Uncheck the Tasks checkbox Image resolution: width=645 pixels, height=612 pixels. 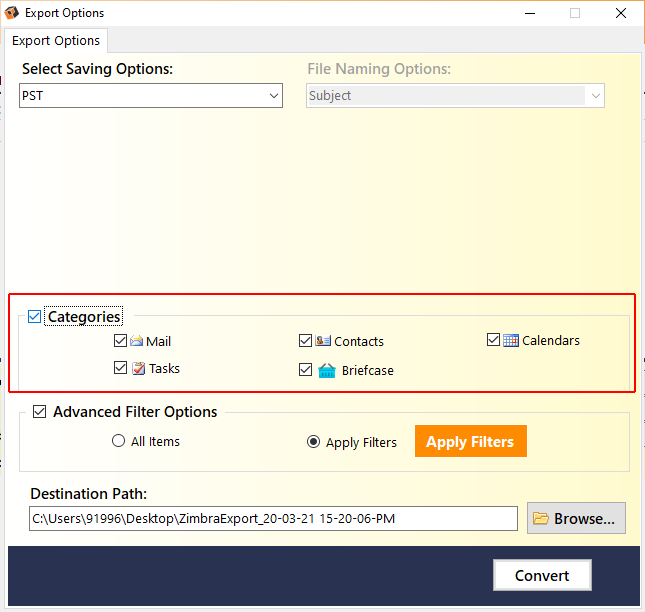120,368
